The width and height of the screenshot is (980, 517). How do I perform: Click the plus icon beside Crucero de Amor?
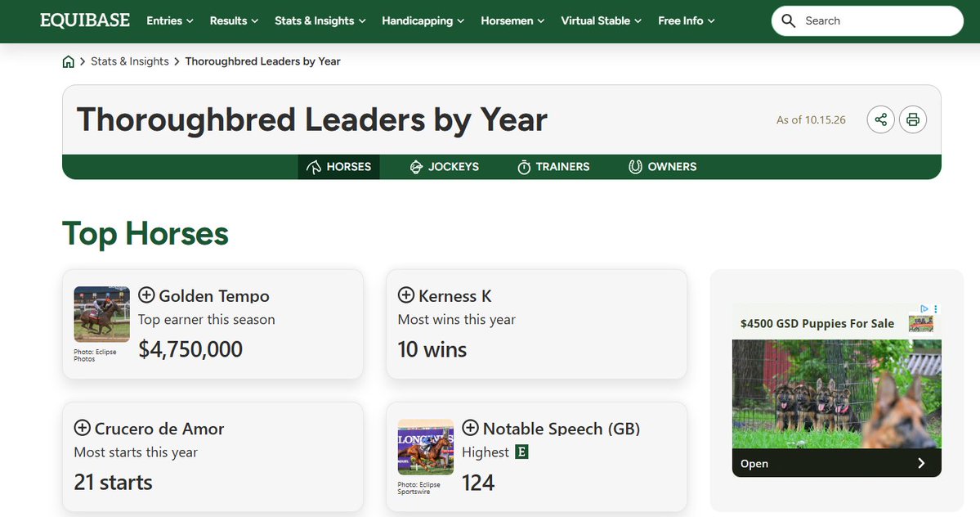pos(82,428)
